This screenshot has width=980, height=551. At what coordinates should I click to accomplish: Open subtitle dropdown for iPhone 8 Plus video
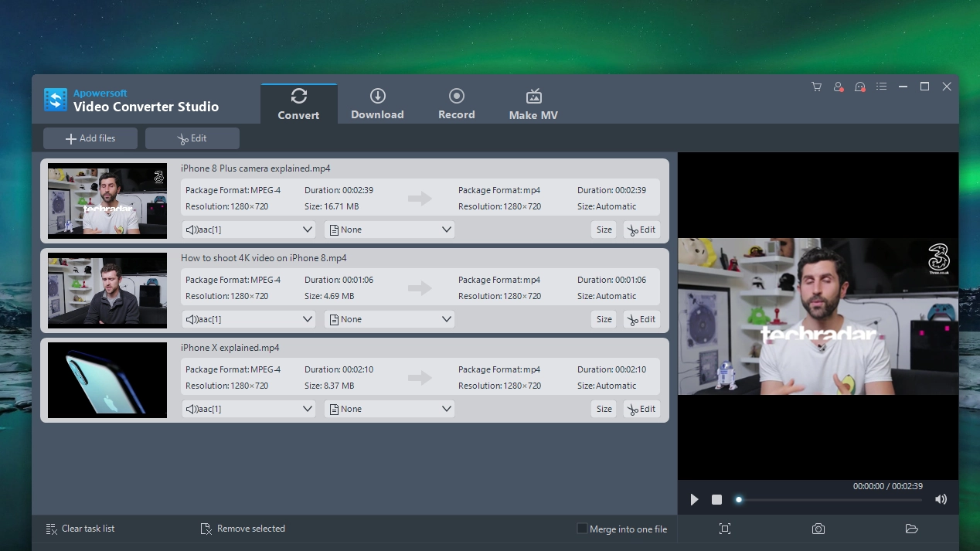tap(390, 230)
